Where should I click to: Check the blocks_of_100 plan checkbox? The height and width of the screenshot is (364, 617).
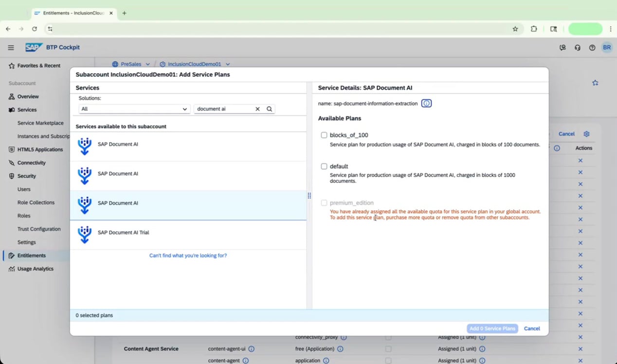324,135
